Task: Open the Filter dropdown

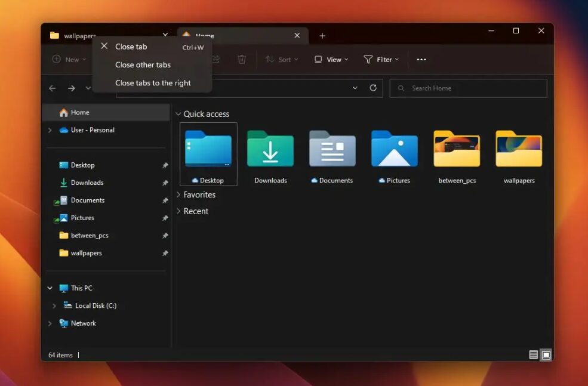Action: point(381,60)
